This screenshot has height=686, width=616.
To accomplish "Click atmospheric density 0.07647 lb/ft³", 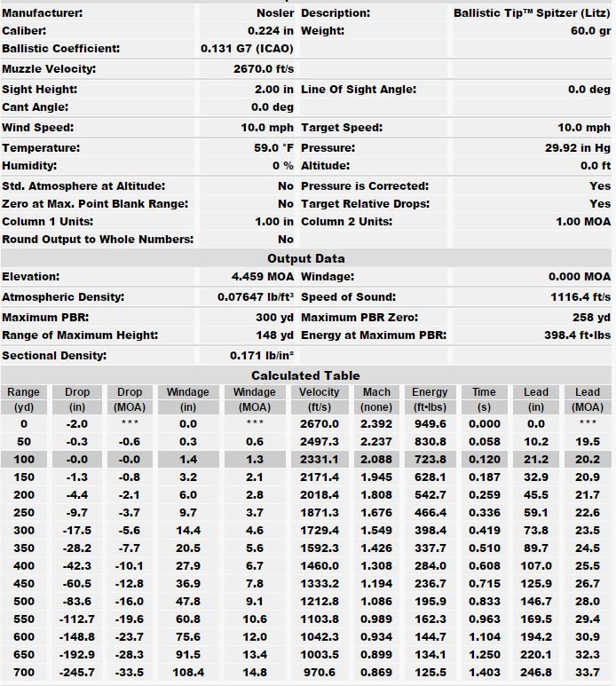I will pos(256,297).
